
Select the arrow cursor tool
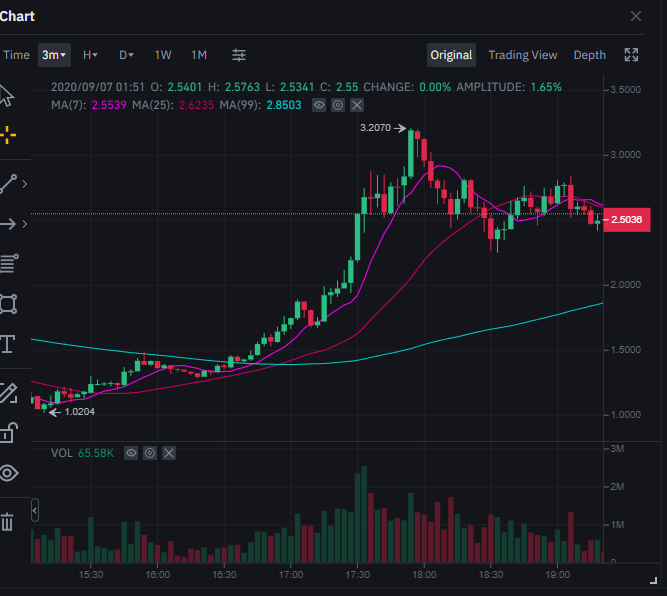click(x=7, y=96)
